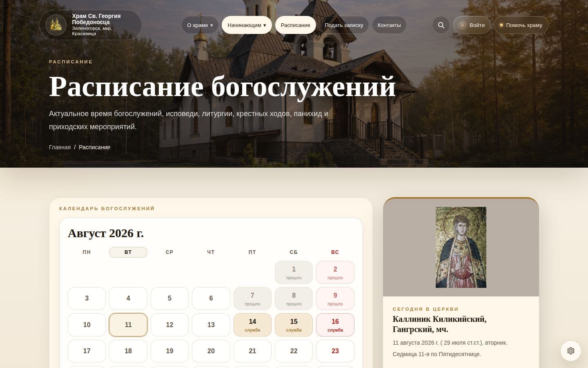Select past day 8 in calendar
Viewport: 588px width, 368px height.
click(294, 298)
